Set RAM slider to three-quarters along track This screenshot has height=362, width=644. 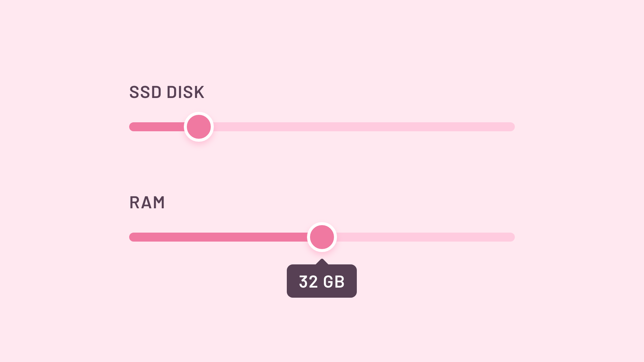(418, 237)
